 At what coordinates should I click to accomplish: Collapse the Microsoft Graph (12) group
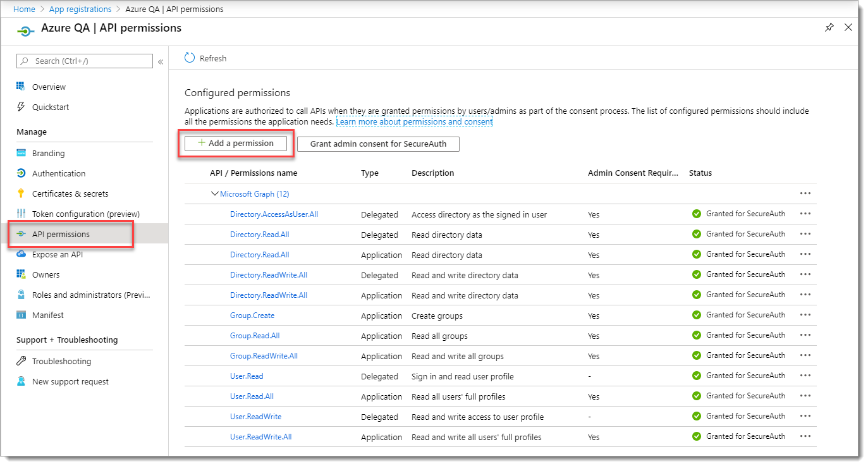coord(215,194)
